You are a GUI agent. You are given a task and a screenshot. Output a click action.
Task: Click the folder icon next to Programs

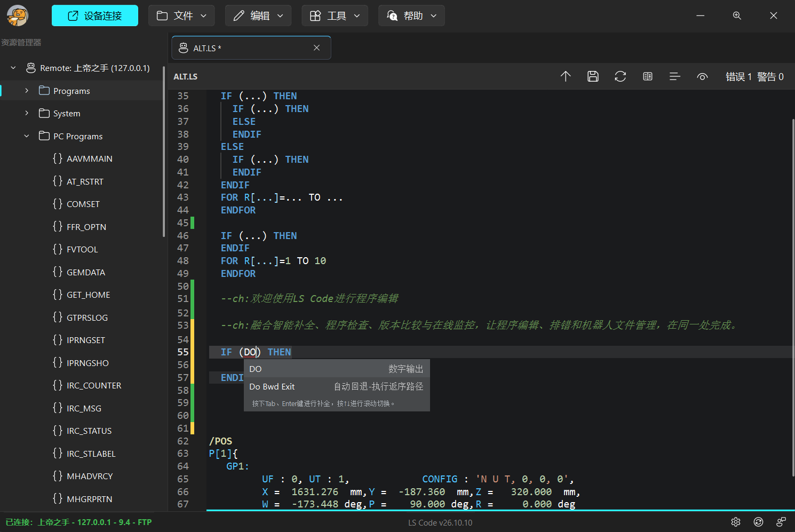point(44,91)
